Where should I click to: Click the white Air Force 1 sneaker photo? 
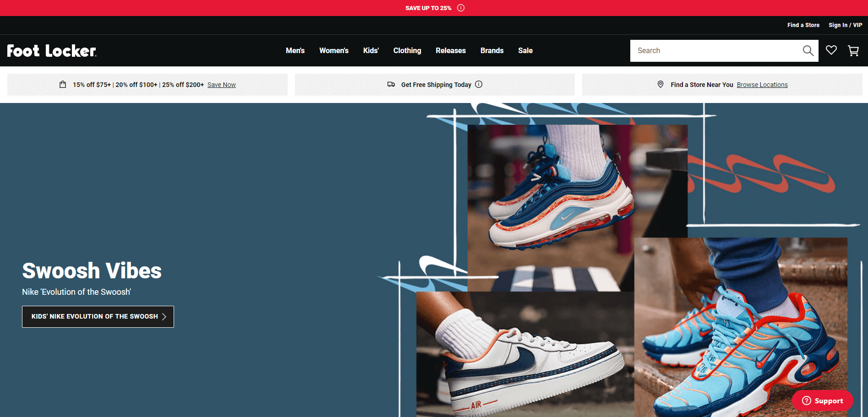tap(525, 354)
